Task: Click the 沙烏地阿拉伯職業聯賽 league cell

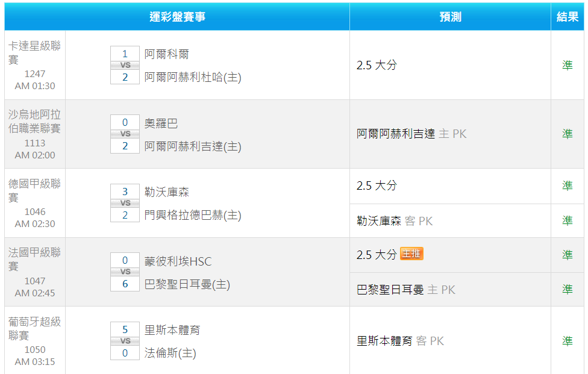Action: pyautogui.click(x=35, y=134)
